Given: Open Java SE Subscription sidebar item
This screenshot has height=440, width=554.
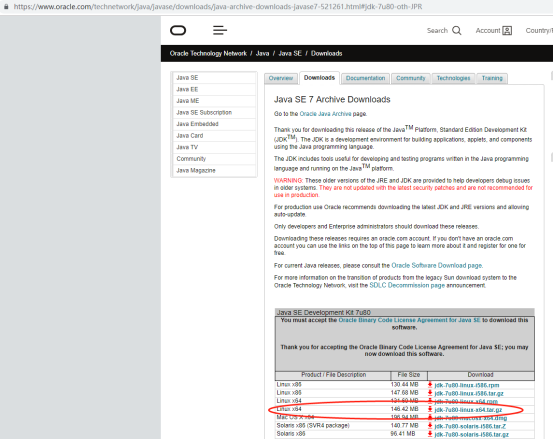Looking at the screenshot, I should (214, 112).
